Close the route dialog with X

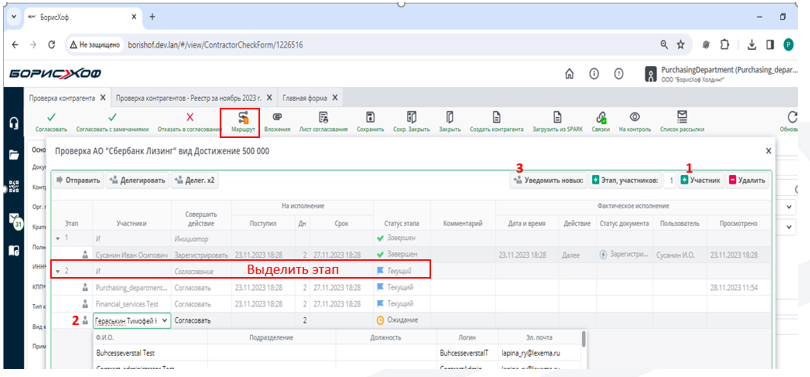pos(768,151)
